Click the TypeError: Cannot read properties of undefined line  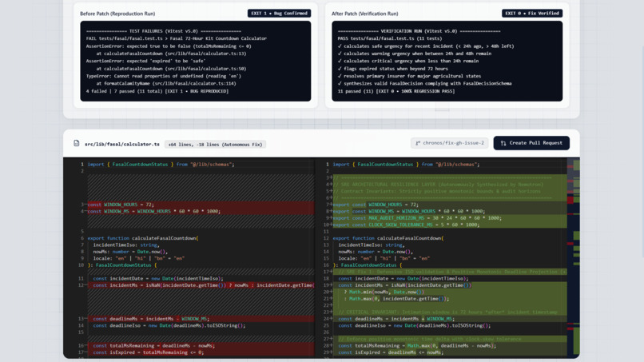tap(164, 76)
